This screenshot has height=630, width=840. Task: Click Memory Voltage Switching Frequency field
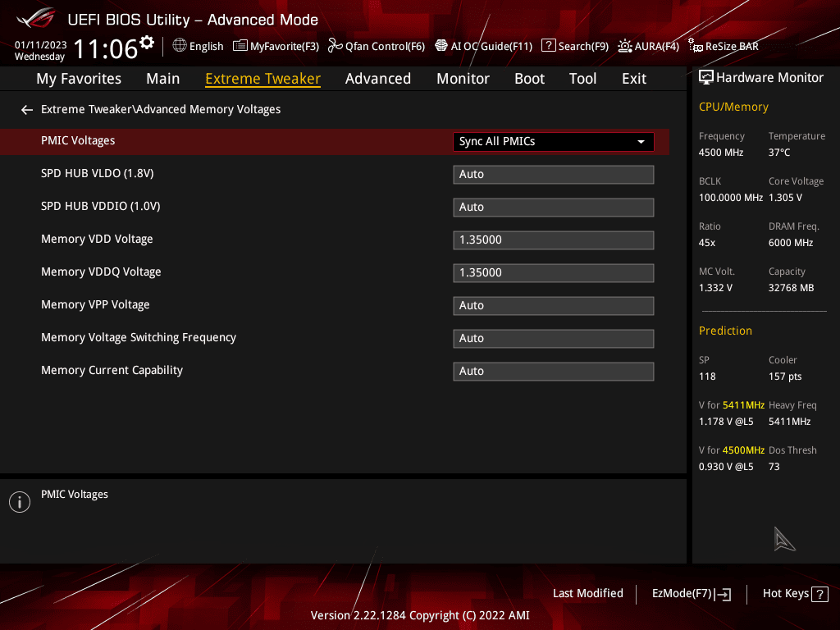pos(554,339)
